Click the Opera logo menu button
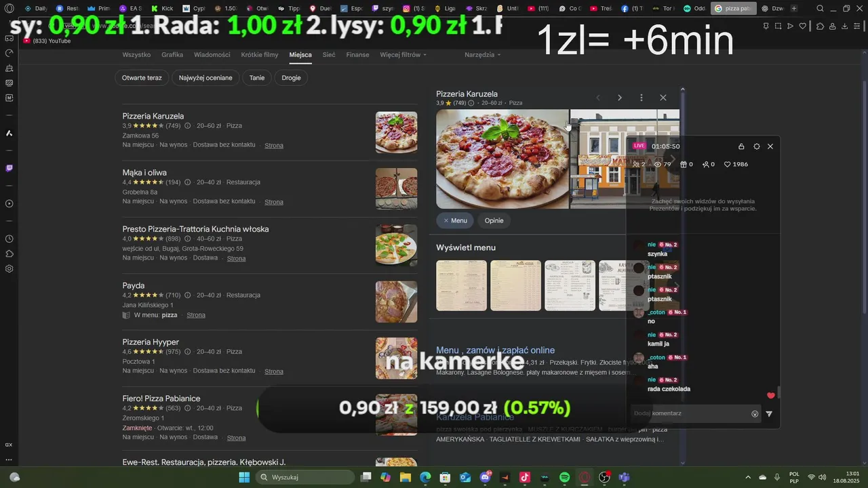The height and width of the screenshot is (488, 868). point(9,8)
